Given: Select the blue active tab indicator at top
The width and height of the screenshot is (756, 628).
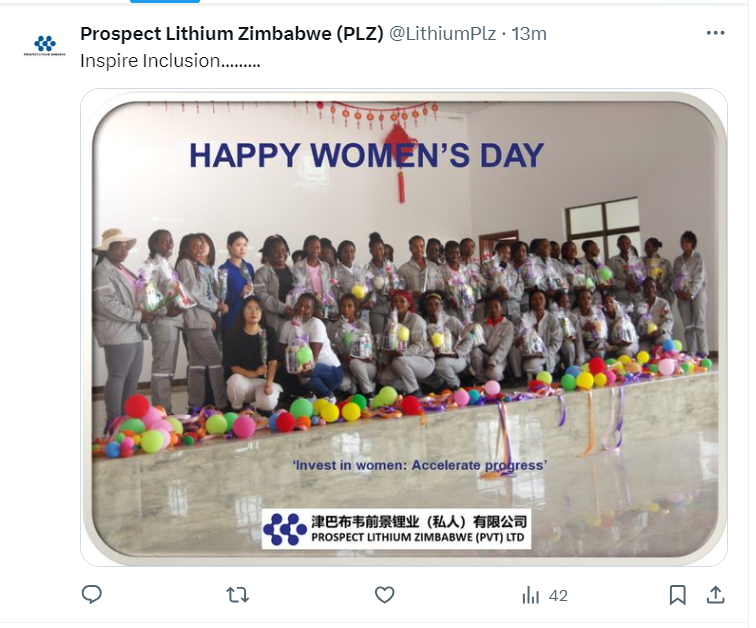Looking at the screenshot, I should click(x=165, y=1).
